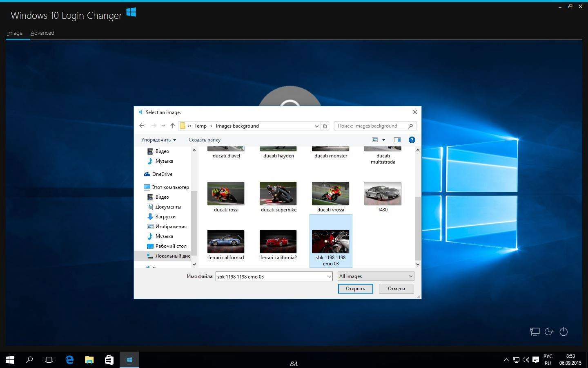Screen dimensions: 588x368
Task: Open the view options dropdown arrow
Action: [x=383, y=140]
